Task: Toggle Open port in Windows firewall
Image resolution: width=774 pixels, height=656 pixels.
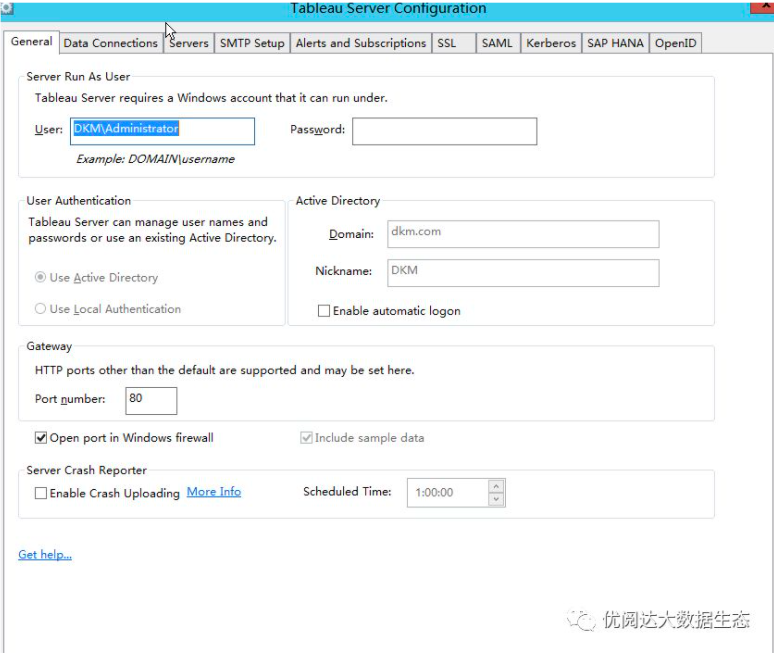Action: pos(41,438)
